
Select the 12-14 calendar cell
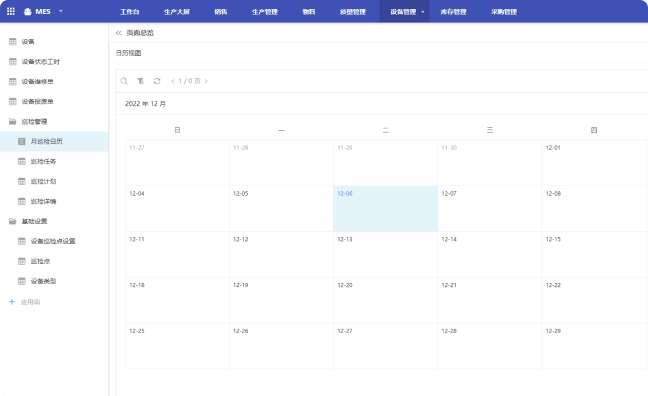coord(490,254)
